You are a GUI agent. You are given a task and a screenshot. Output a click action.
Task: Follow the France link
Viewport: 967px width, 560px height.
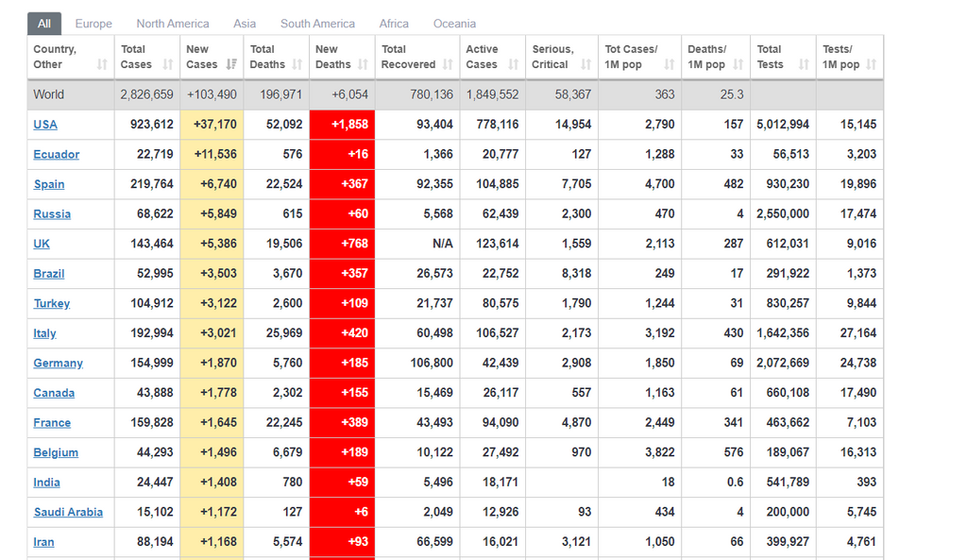pos(52,423)
